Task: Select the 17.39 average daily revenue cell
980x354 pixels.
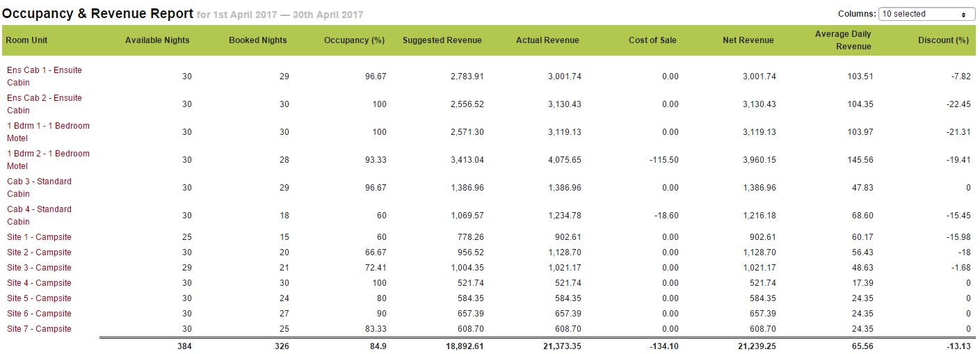Action: 863,283
